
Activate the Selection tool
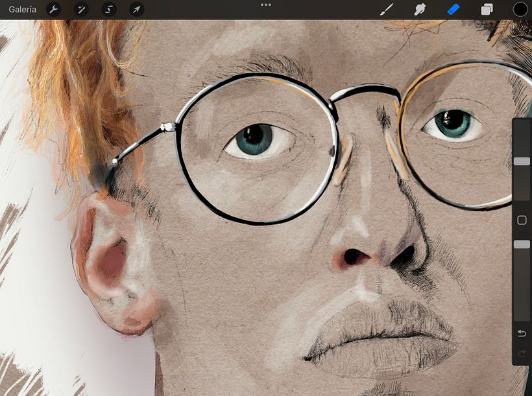click(108, 9)
